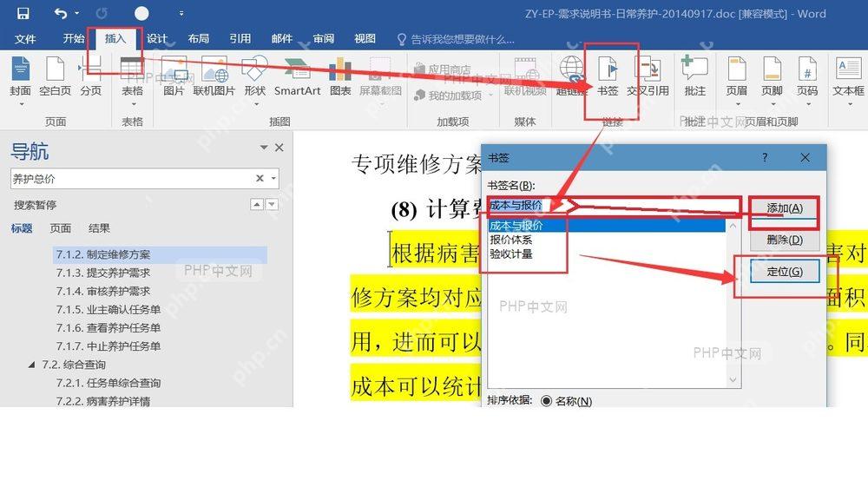868x487 pixels.
Task: Insert a page break with 分页
Action: [91, 77]
